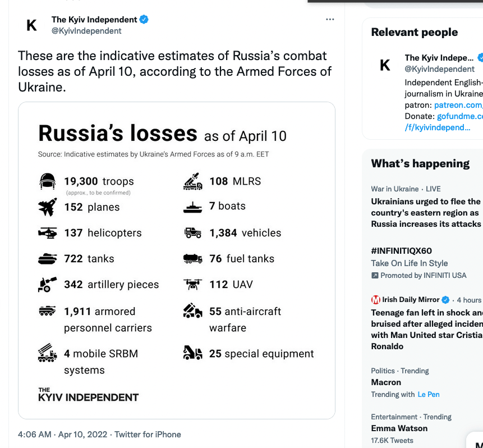Image resolution: width=483 pixels, height=448 pixels.
Task: Open The Kyiv Independent profile name link
Action: click(x=94, y=20)
